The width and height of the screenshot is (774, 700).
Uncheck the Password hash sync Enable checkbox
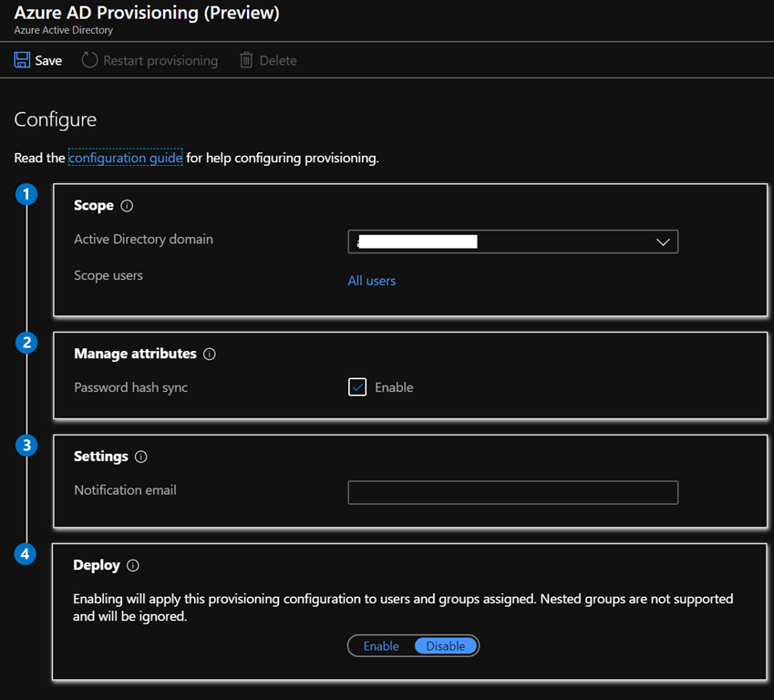pyautogui.click(x=357, y=387)
